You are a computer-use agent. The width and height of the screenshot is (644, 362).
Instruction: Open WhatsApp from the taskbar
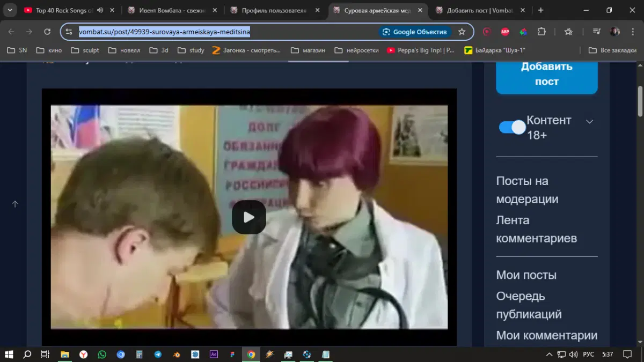coord(102,354)
